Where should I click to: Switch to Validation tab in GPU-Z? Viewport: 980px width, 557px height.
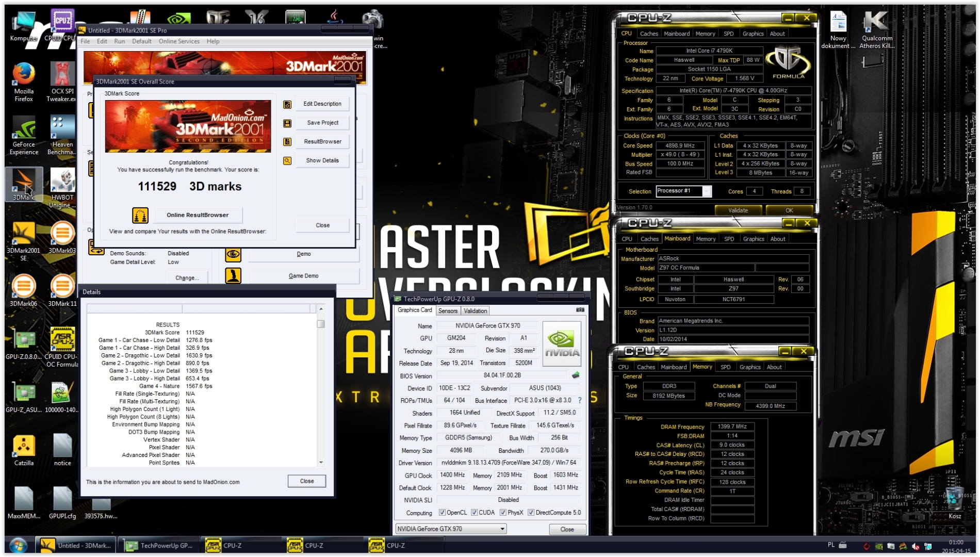pos(475,311)
